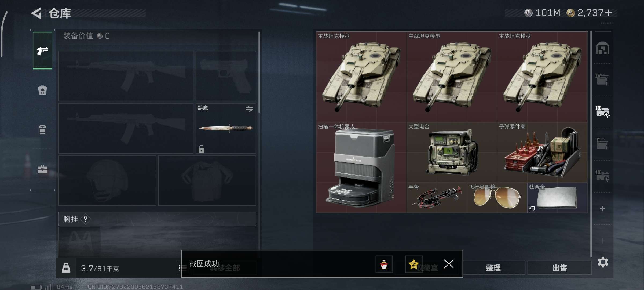
Task: Click the 整理 sort button
Action: 493,268
